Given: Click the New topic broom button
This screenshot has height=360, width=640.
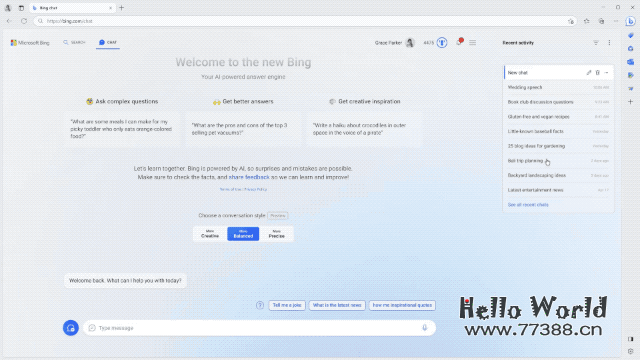Looking at the screenshot, I should 71,328.
